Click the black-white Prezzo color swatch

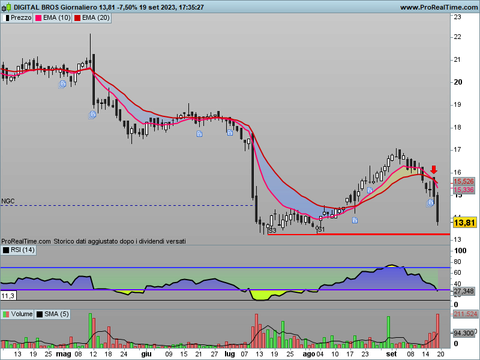6,18
